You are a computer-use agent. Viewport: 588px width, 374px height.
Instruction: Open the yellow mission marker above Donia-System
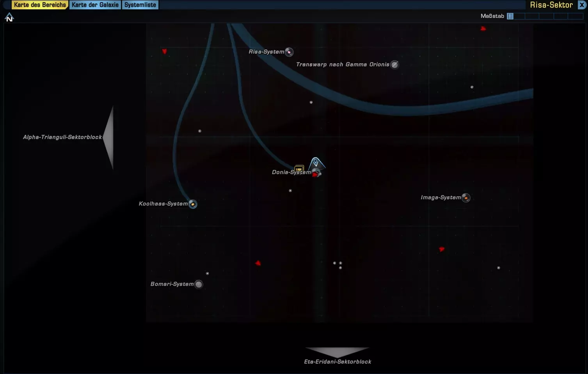point(299,169)
